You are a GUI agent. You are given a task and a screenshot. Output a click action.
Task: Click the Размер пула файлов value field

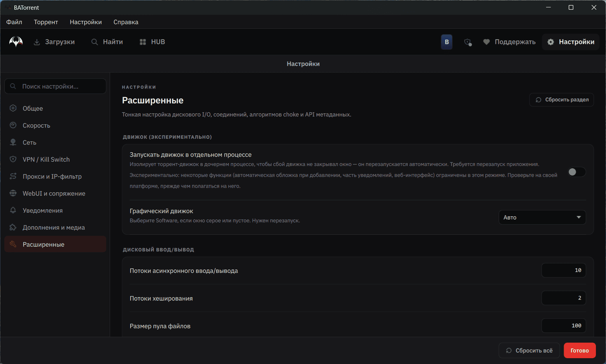tap(564, 326)
